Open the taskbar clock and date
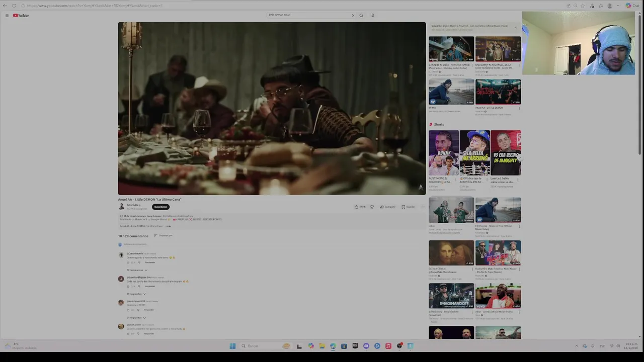644x362 pixels. click(x=631, y=346)
